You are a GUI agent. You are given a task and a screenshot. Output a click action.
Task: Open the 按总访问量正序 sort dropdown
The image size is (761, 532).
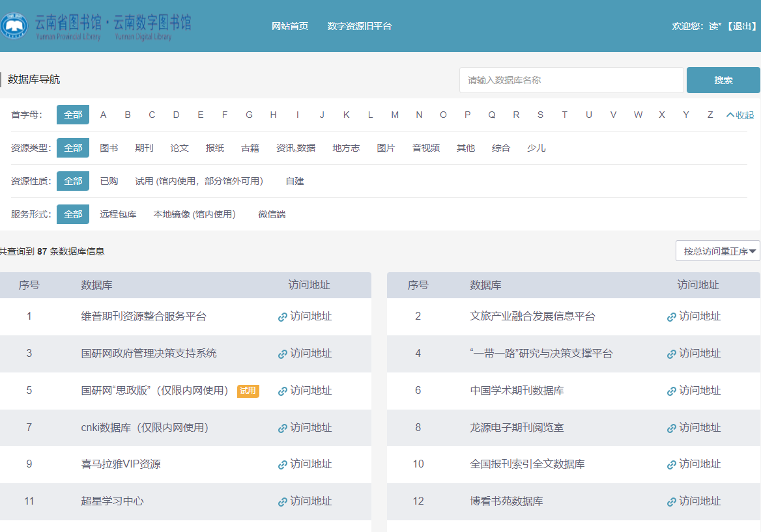coord(717,251)
